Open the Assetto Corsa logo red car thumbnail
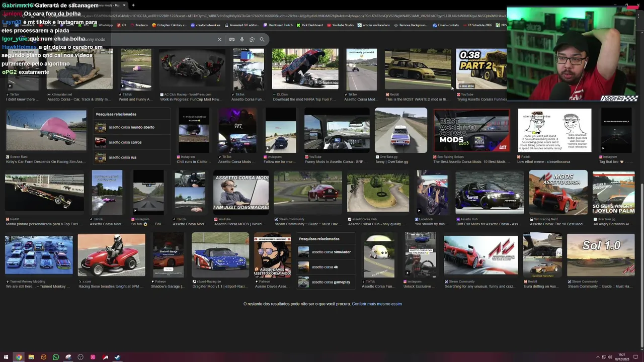The height and width of the screenshot is (362, 644). tap(480, 254)
